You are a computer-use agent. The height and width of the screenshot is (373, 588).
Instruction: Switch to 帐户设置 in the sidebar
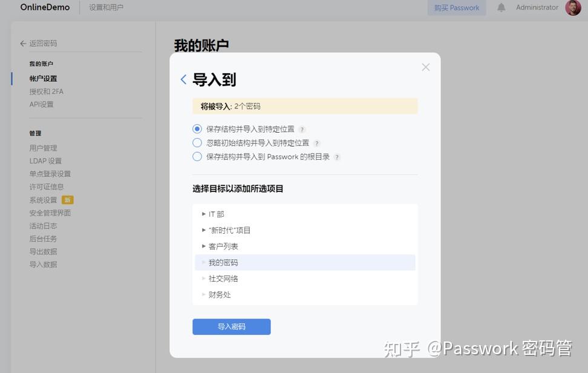42,78
